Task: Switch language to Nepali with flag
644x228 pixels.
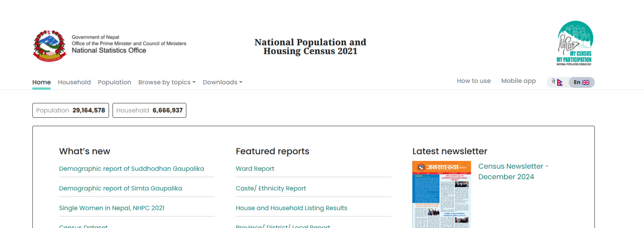Action: (x=557, y=82)
